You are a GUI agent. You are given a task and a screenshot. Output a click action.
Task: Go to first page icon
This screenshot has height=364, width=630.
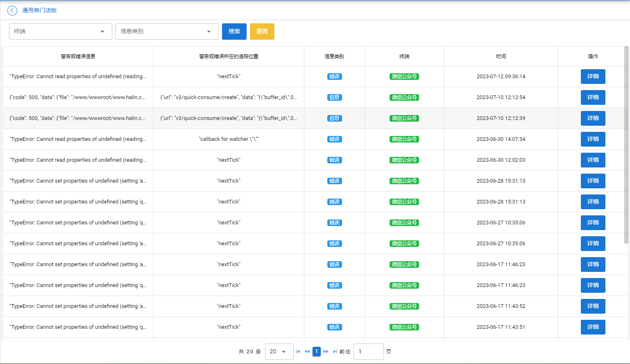click(x=298, y=351)
